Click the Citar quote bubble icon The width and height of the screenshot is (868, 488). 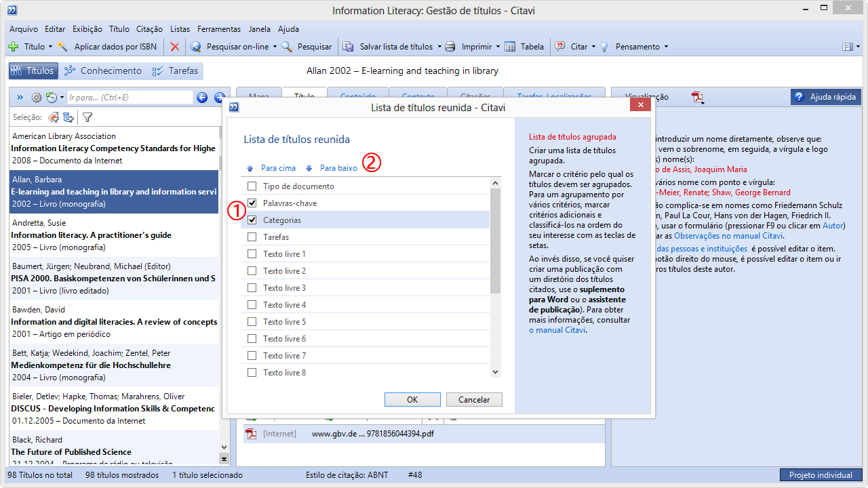pyautogui.click(x=560, y=47)
